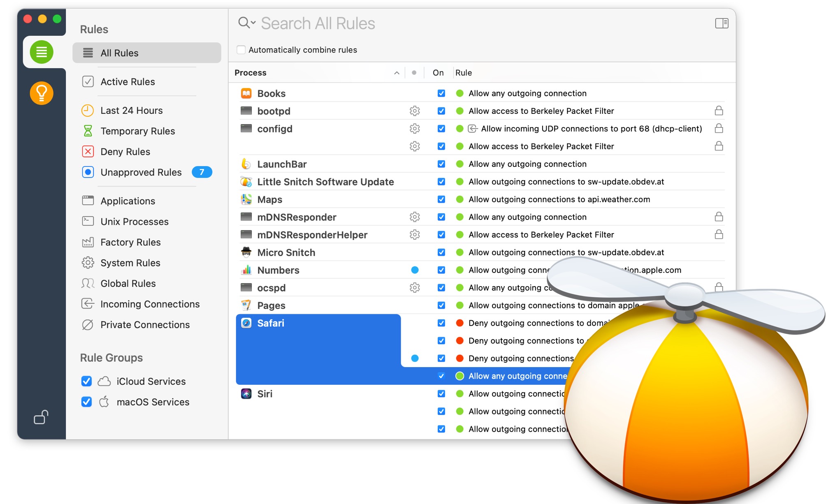Click red deny indicator on Safari rule

(x=460, y=323)
